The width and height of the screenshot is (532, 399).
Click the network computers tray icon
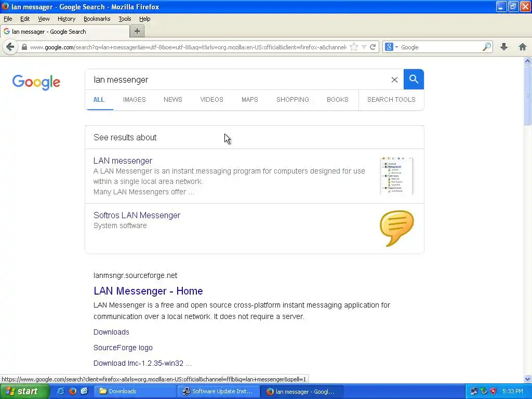coord(474,391)
